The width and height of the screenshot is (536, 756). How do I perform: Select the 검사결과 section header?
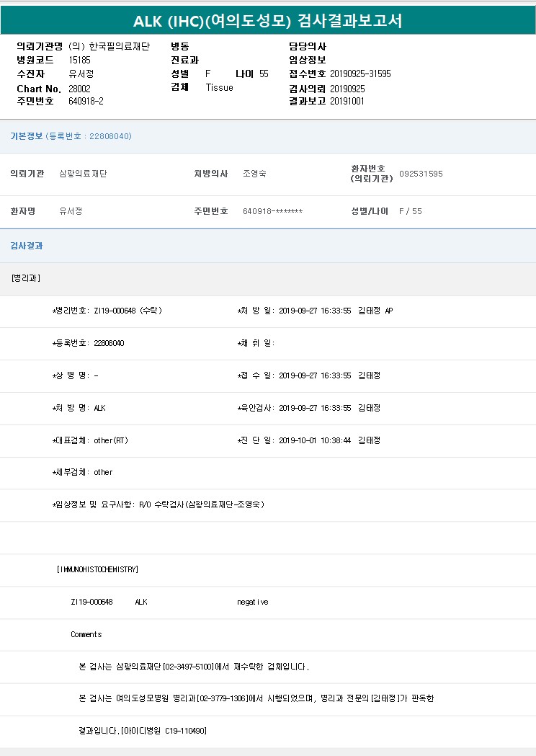point(27,246)
